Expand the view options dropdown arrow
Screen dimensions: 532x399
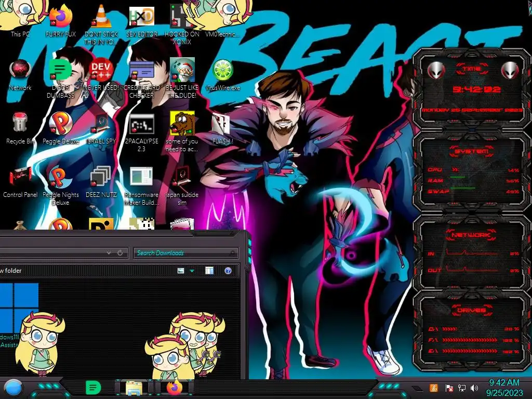click(192, 271)
